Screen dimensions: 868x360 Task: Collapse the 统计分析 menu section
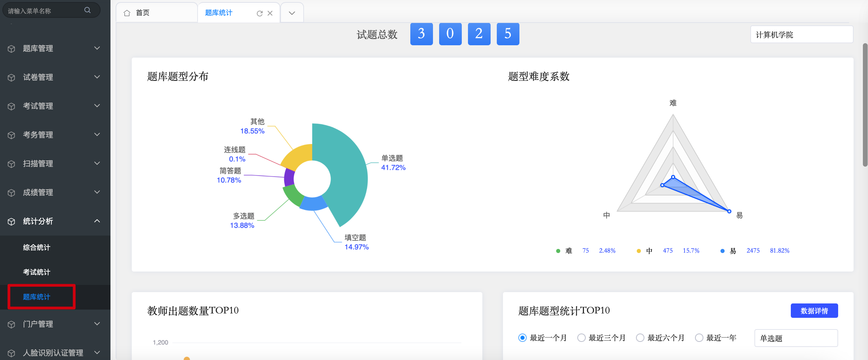97,221
